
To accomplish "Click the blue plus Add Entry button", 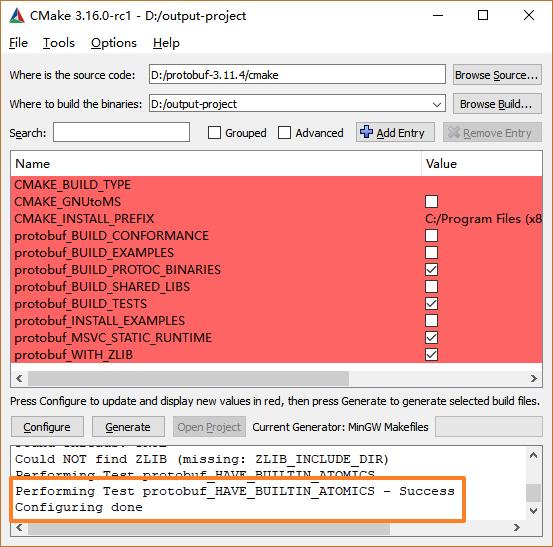I will (x=395, y=133).
